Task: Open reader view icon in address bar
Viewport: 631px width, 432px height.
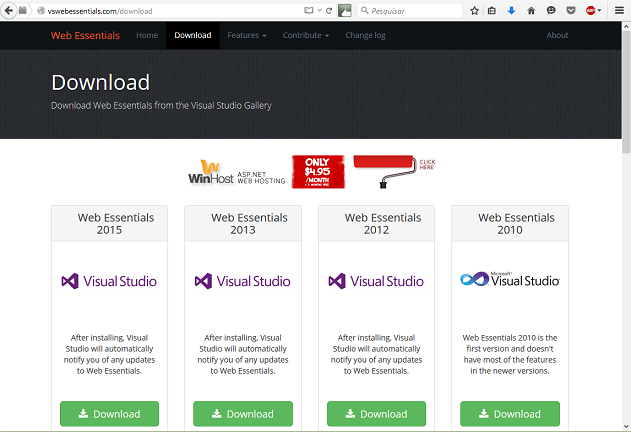Action: pos(309,11)
